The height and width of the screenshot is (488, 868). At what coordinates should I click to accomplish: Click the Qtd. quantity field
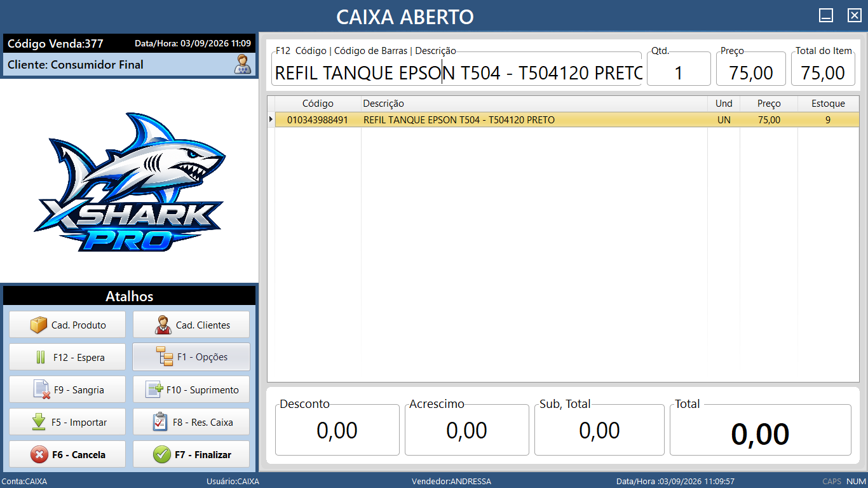tap(679, 72)
